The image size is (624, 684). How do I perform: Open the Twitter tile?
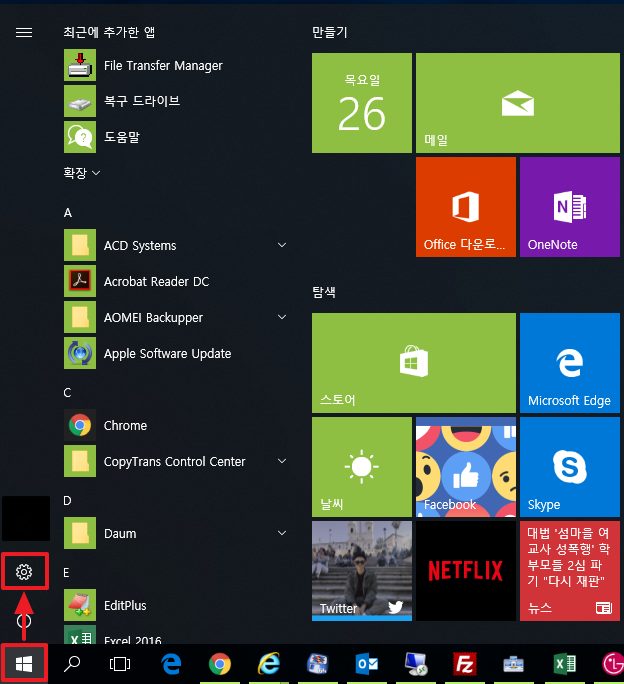(x=362, y=571)
